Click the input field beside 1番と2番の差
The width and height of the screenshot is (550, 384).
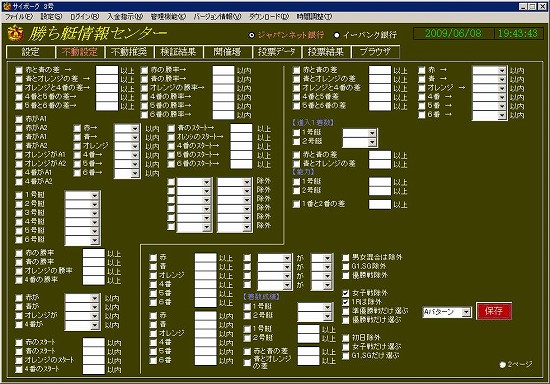380,204
